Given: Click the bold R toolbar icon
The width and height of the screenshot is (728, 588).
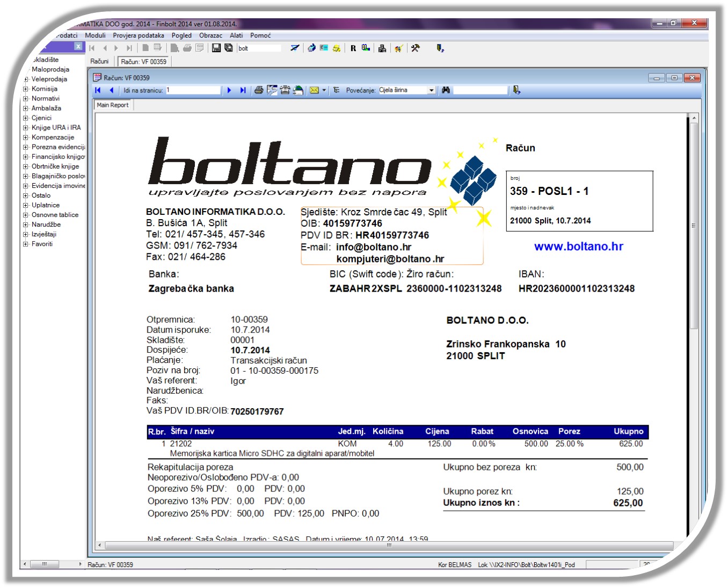Looking at the screenshot, I should click(x=353, y=48).
